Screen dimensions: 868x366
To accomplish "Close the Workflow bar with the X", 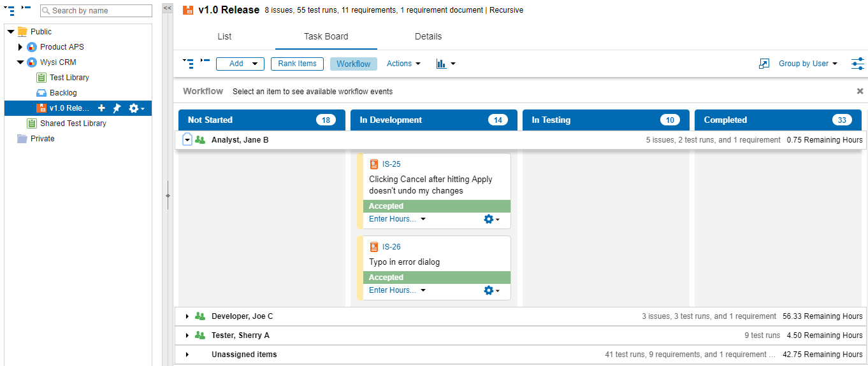I will pyautogui.click(x=860, y=91).
